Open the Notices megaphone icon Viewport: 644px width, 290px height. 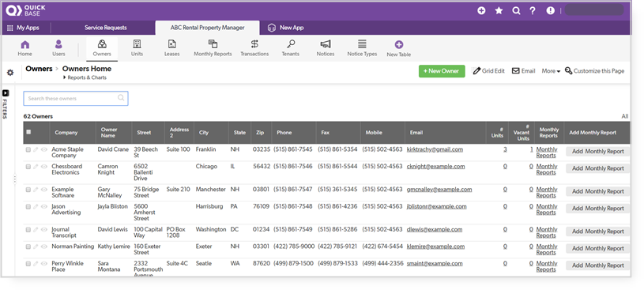point(326,44)
